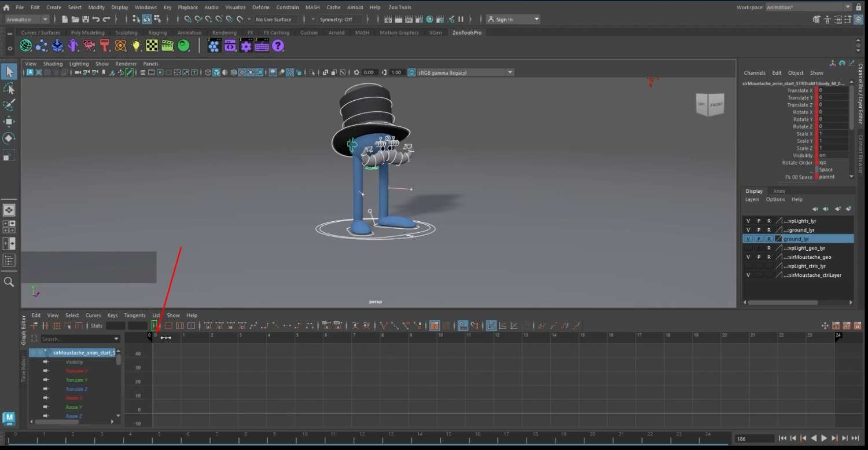Click the Layer Editor horizontal scrollbar
This screenshot has width=868, height=450.
tap(783, 302)
